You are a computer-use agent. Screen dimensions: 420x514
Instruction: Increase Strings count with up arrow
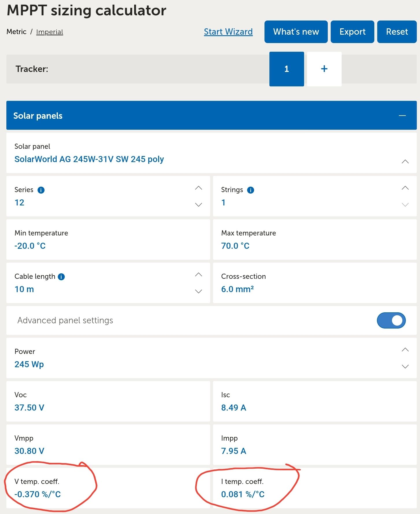click(405, 188)
